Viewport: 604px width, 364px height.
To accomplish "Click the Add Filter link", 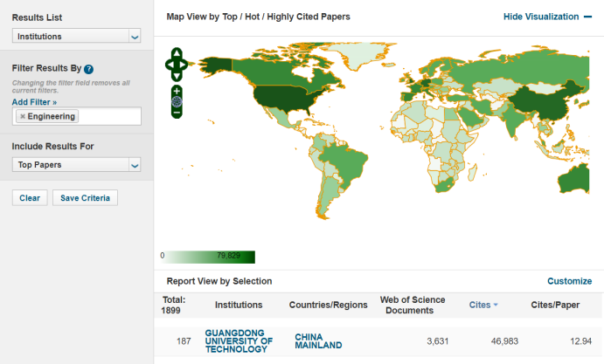I will coord(34,102).
